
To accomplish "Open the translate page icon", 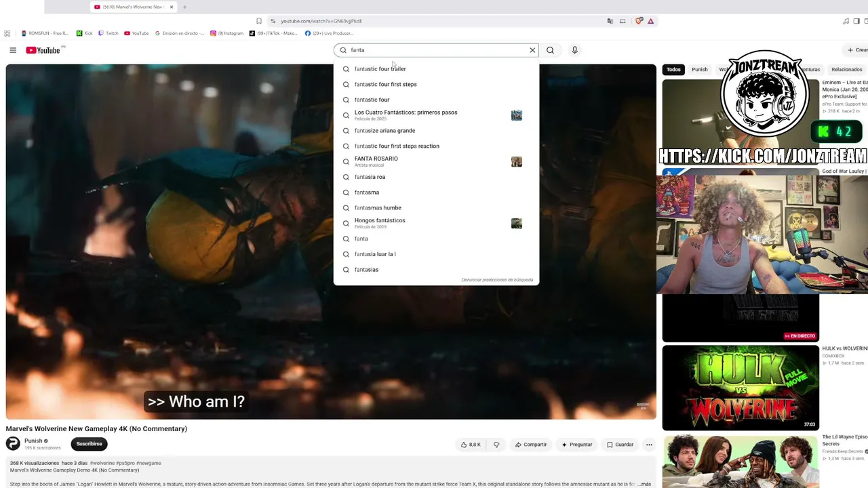I will tap(610, 21).
